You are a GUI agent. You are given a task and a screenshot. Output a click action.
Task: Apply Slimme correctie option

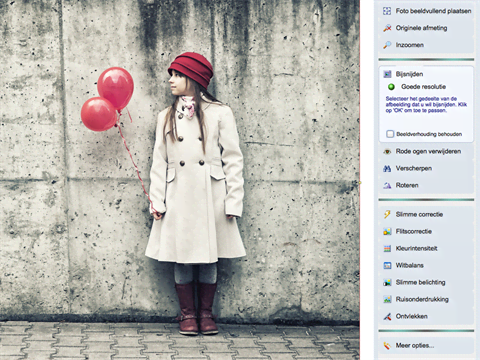click(419, 214)
